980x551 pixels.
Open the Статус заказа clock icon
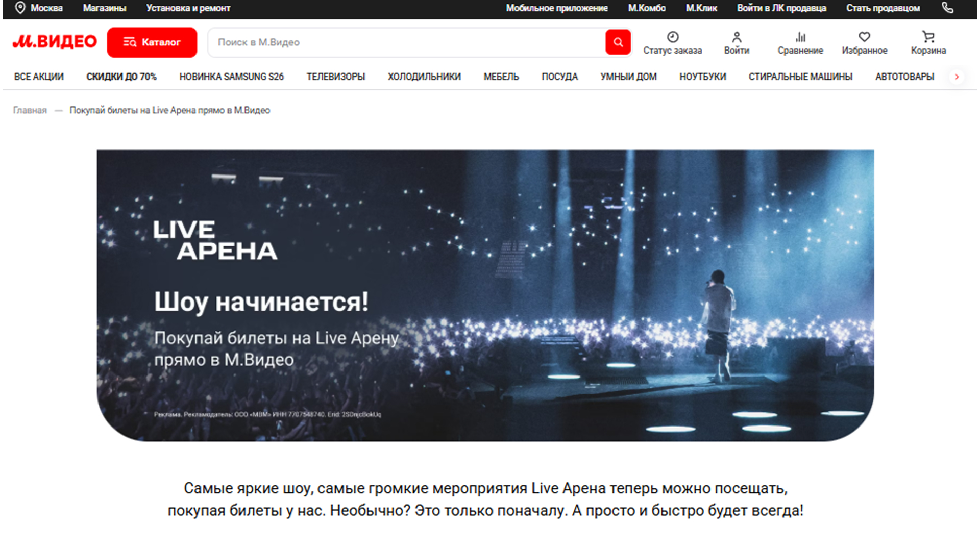tap(673, 37)
